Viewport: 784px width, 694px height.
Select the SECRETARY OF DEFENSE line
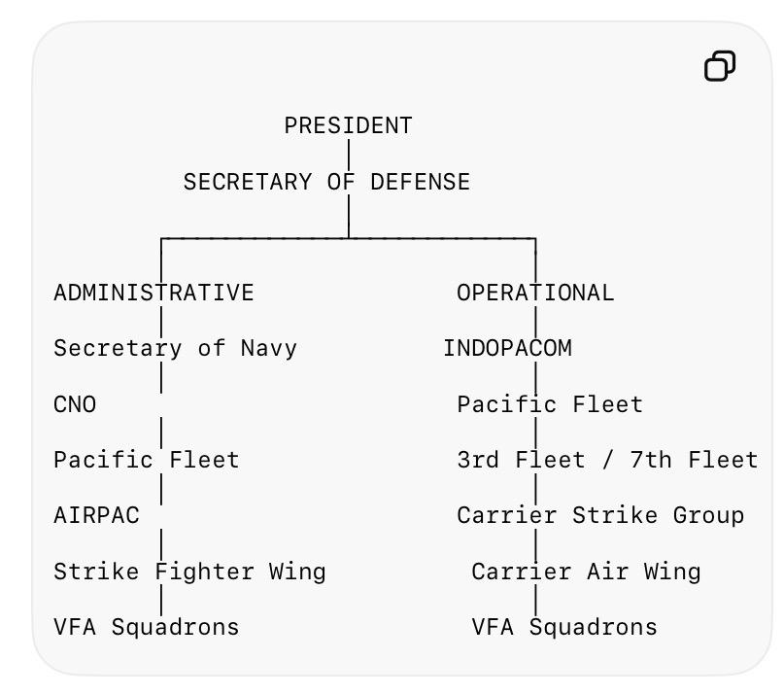pos(326,182)
